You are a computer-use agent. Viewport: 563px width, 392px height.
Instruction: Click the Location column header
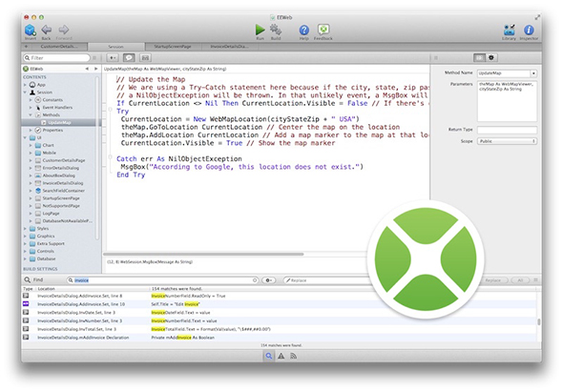(47, 288)
